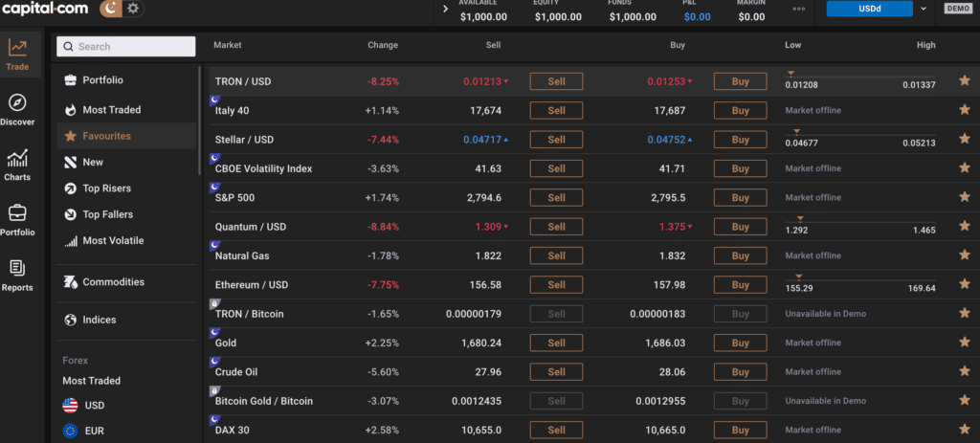The image size is (980, 443).
Task: Click the Search input field
Action: pos(126,47)
